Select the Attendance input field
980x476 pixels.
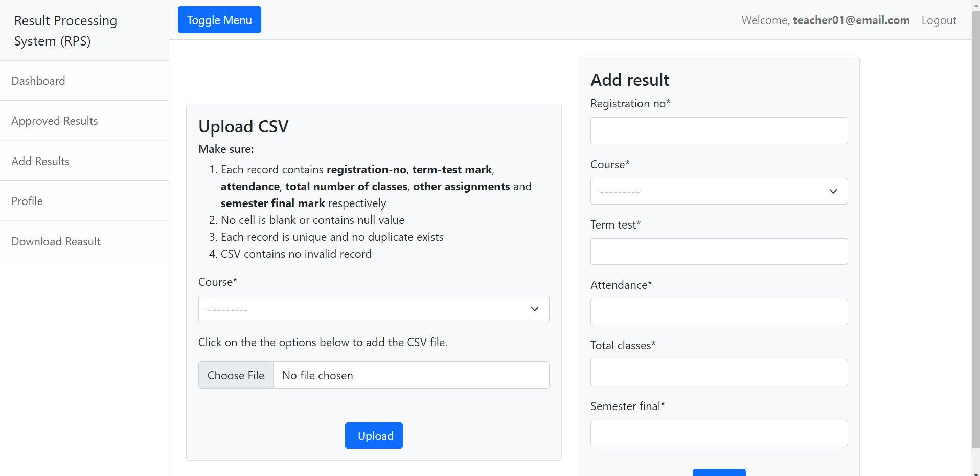click(719, 312)
